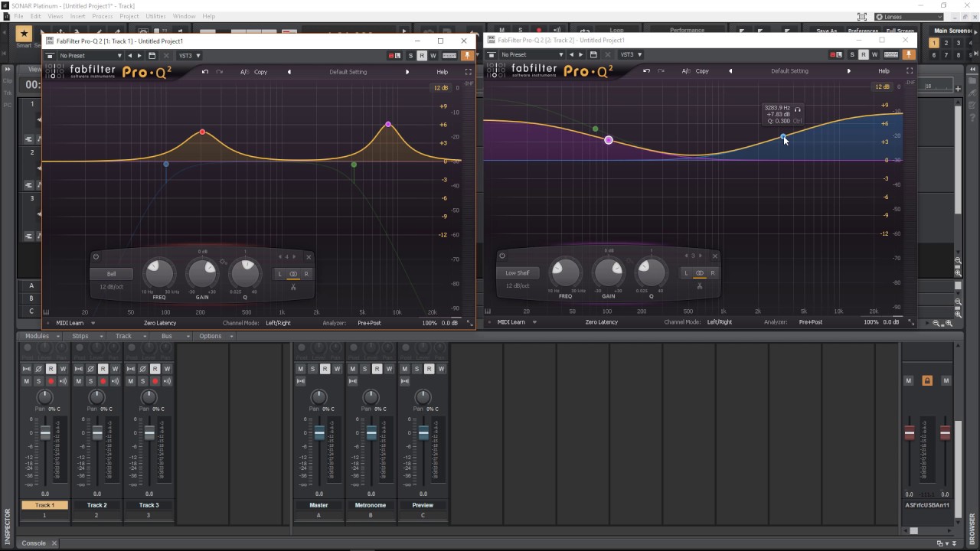Screen dimensions: 980x551
Task: Click the Track 3 volume fader
Action: (149, 433)
